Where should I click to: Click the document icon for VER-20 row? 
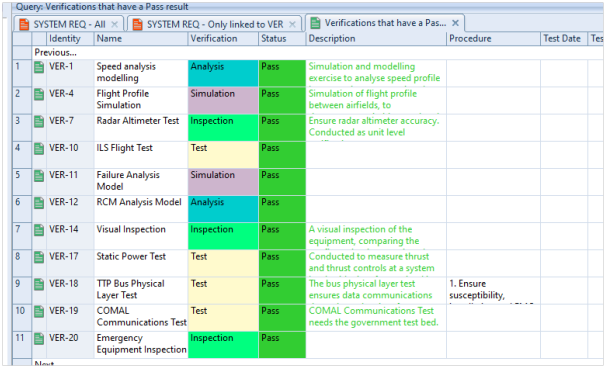(39, 339)
